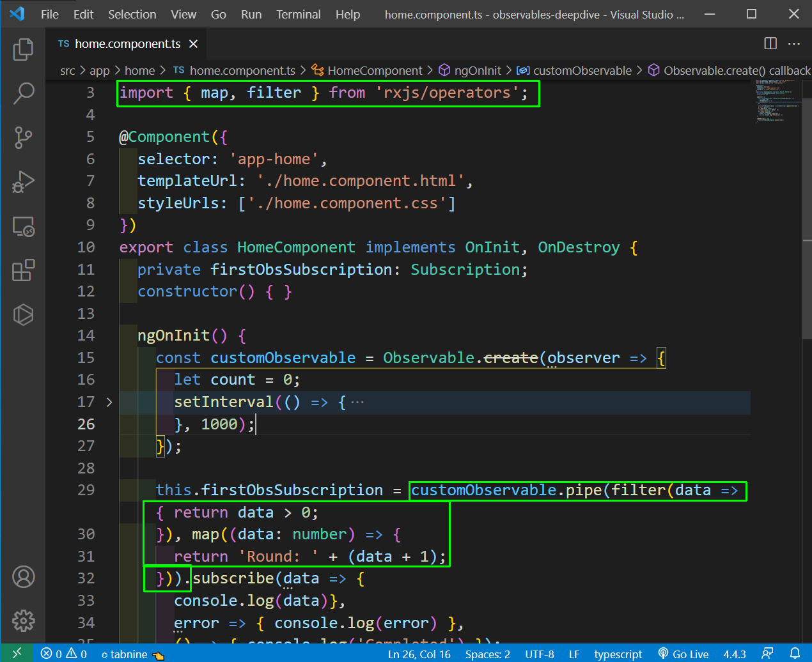Click console.log(data) on line 33
This screenshot has height=662, width=812.
tap(251, 601)
